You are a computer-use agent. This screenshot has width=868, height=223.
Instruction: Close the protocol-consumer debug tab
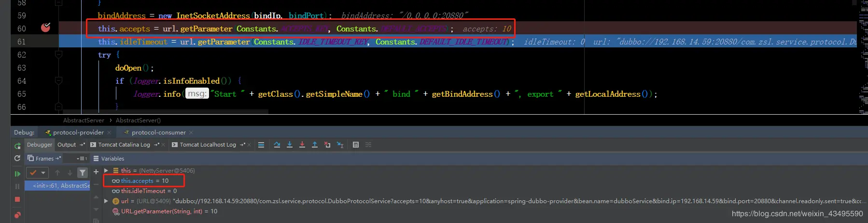click(191, 133)
